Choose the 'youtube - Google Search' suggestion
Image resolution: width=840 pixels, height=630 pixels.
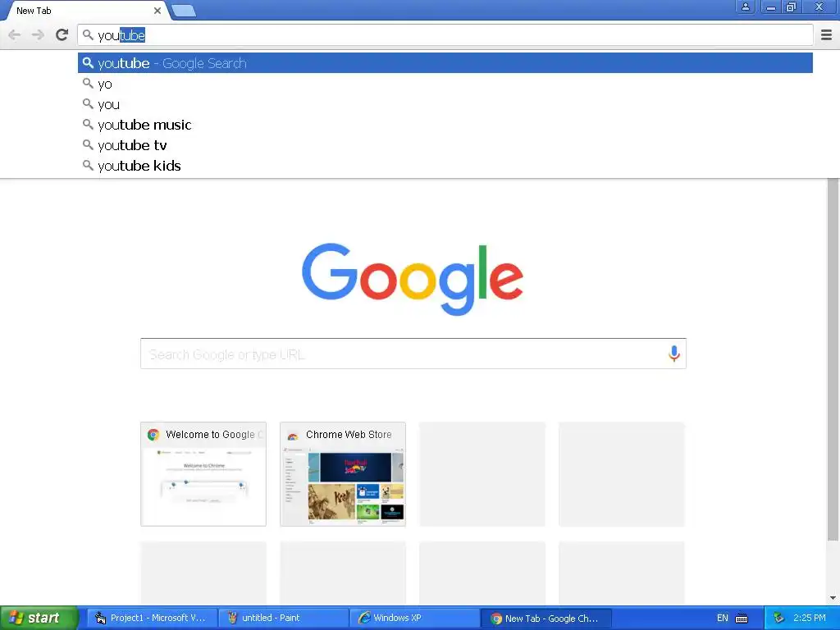pos(445,63)
